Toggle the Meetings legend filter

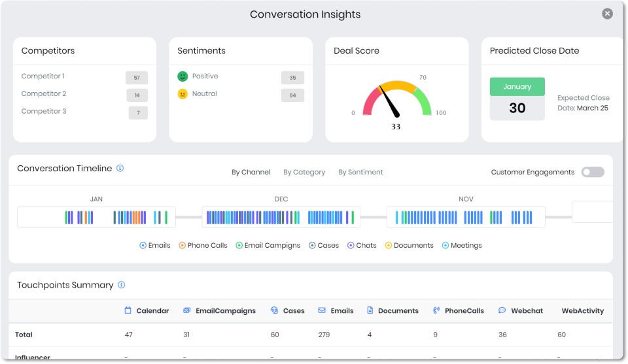445,246
